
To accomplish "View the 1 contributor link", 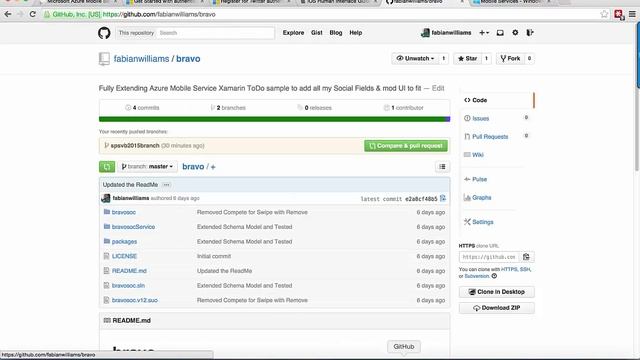I will pos(404,108).
